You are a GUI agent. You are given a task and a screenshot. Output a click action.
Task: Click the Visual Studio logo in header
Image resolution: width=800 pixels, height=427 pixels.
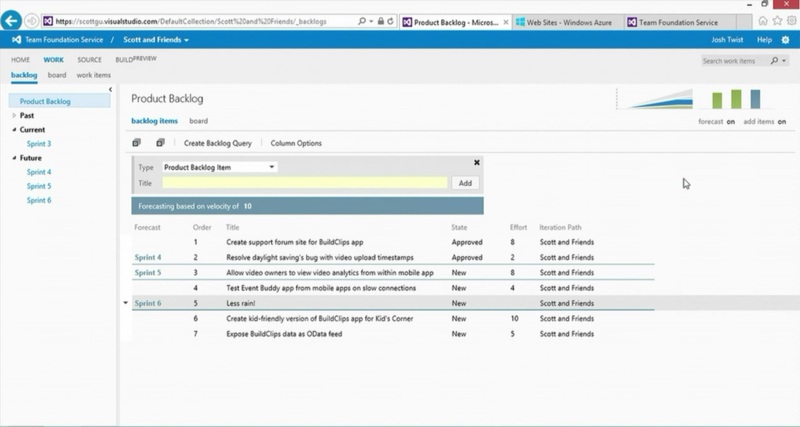[x=16, y=39]
